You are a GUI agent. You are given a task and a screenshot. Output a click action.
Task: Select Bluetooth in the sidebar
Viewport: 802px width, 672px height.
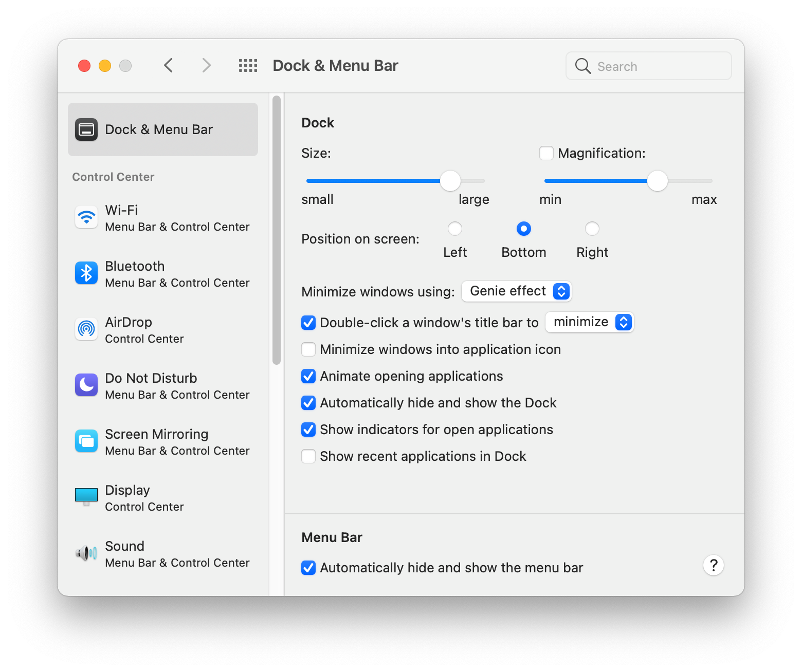coord(163,274)
